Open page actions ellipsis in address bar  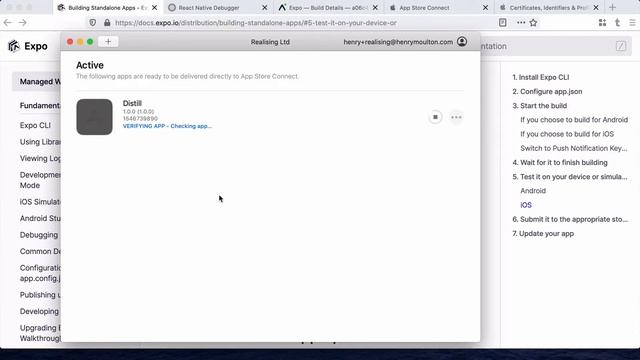tap(521, 23)
